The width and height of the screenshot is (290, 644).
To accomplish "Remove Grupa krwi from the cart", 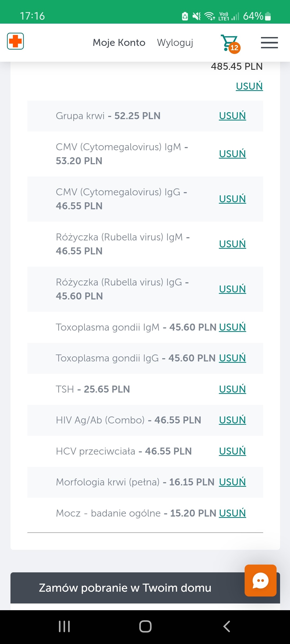I will [232, 116].
